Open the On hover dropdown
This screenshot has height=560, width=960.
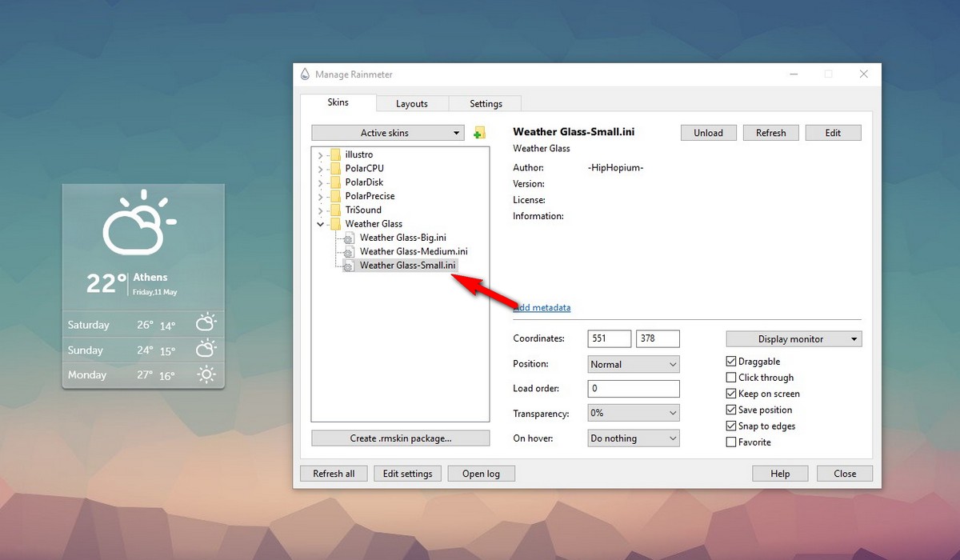633,438
